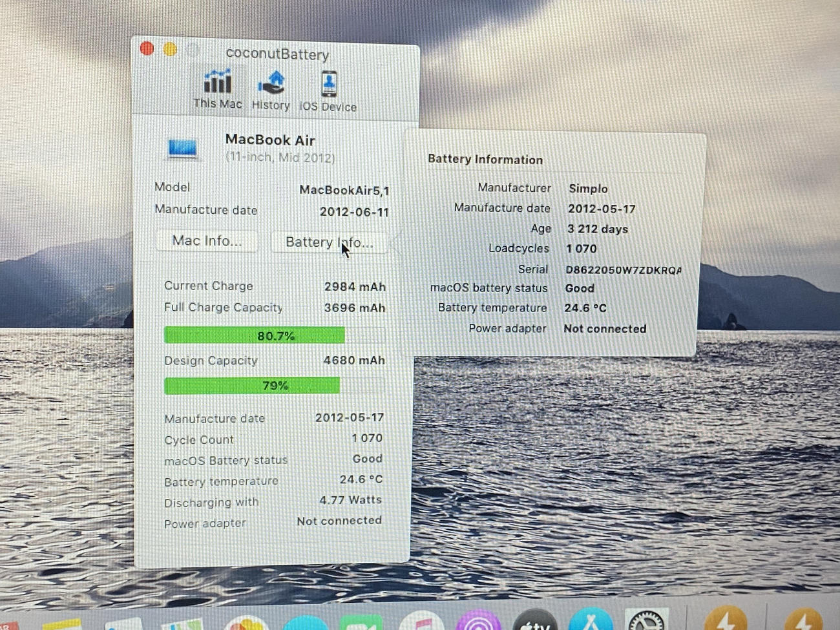Click the 'Design Capacity' label
Image resolution: width=840 pixels, height=630 pixels.
211,361
